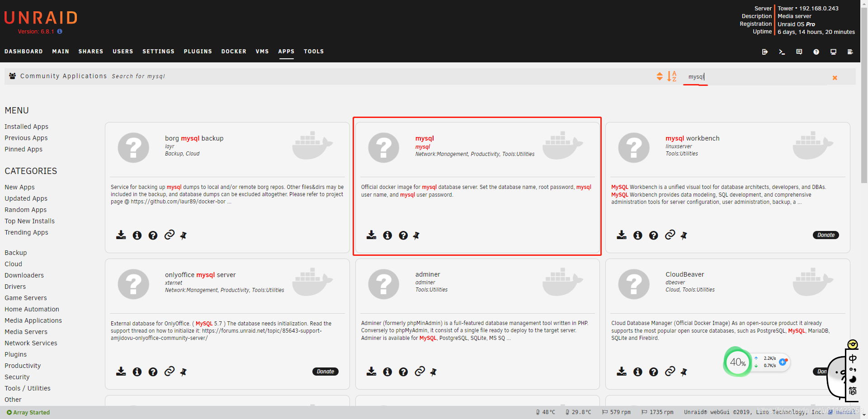This screenshot has height=419, width=868.
Task: Toggle alphabetical sort order icon
Action: pos(672,76)
